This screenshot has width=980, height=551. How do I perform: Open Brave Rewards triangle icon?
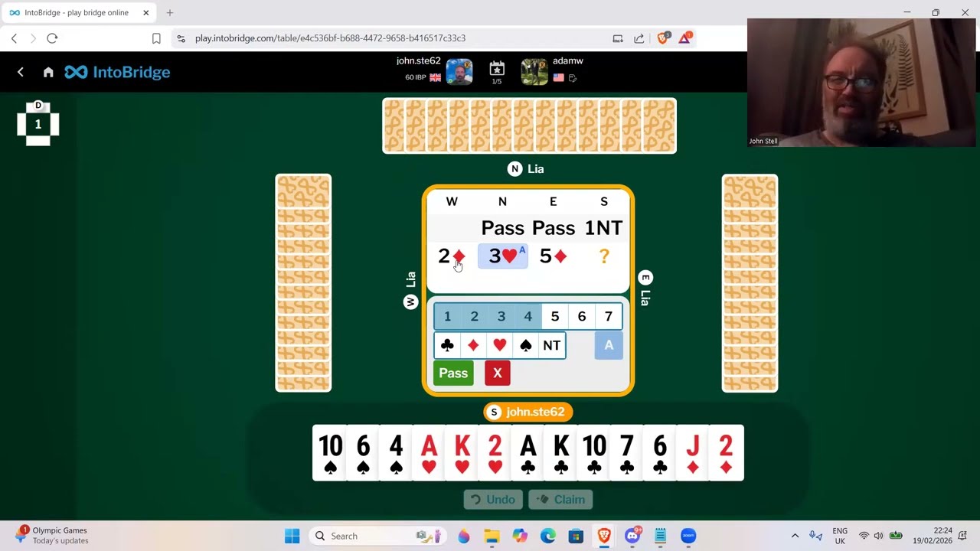click(684, 37)
